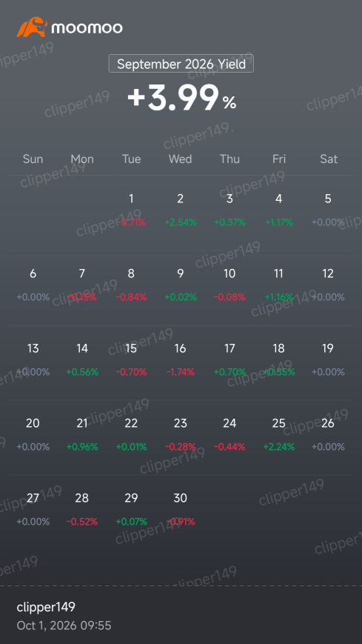This screenshot has height=644, width=362.
Task: Select September 16 showing -1.74%
Action: [181, 359]
